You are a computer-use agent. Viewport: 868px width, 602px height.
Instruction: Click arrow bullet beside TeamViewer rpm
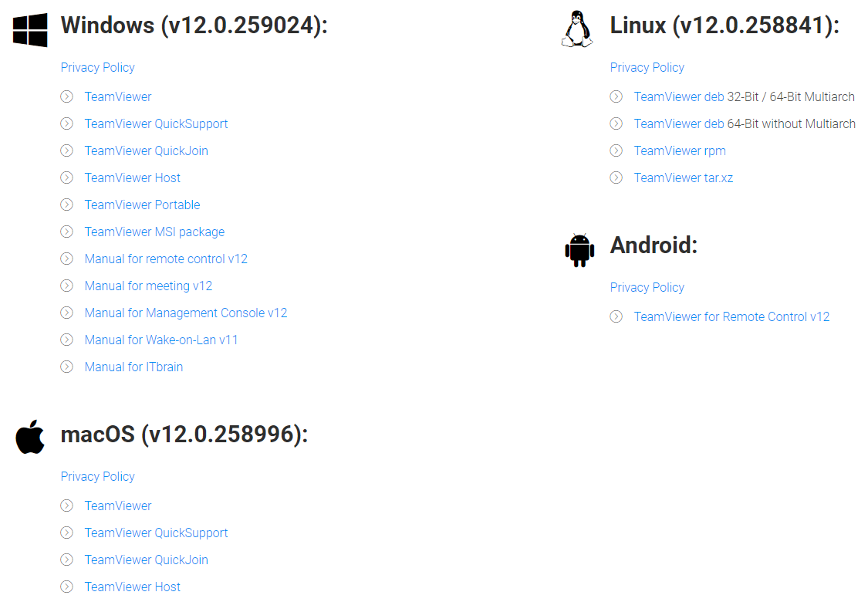(616, 150)
